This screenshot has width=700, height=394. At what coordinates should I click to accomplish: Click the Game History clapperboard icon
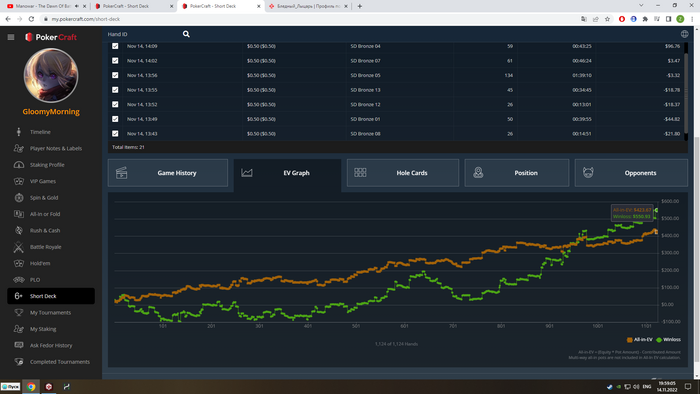click(121, 173)
